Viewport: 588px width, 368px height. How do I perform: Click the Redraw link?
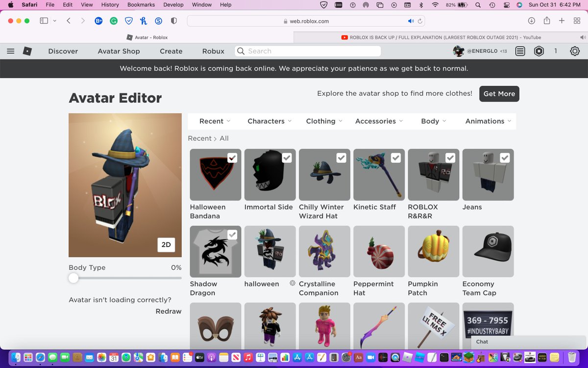pos(169,311)
